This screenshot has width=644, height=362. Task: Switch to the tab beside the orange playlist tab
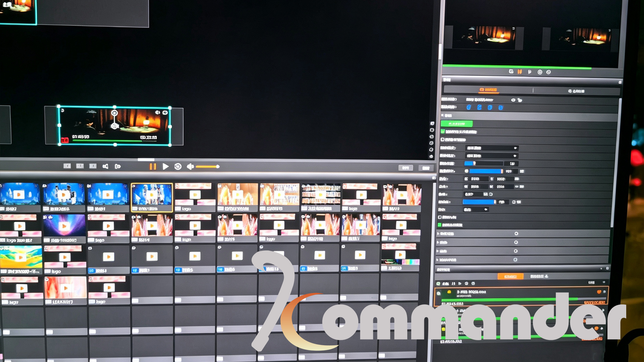[539, 277]
